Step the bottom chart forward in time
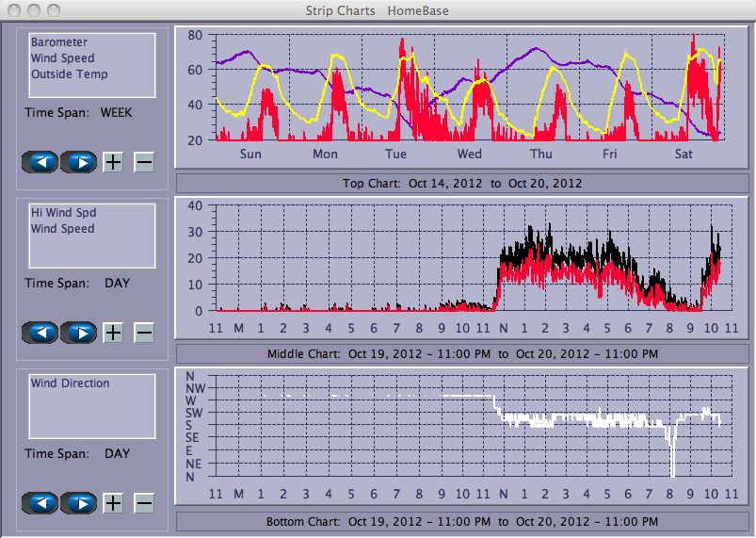This screenshot has height=538, width=756. (79, 503)
